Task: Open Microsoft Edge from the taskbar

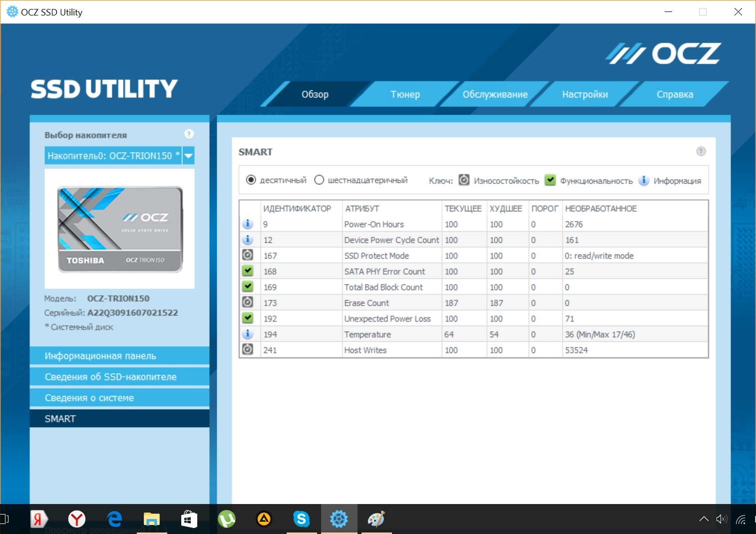Action: (114, 519)
